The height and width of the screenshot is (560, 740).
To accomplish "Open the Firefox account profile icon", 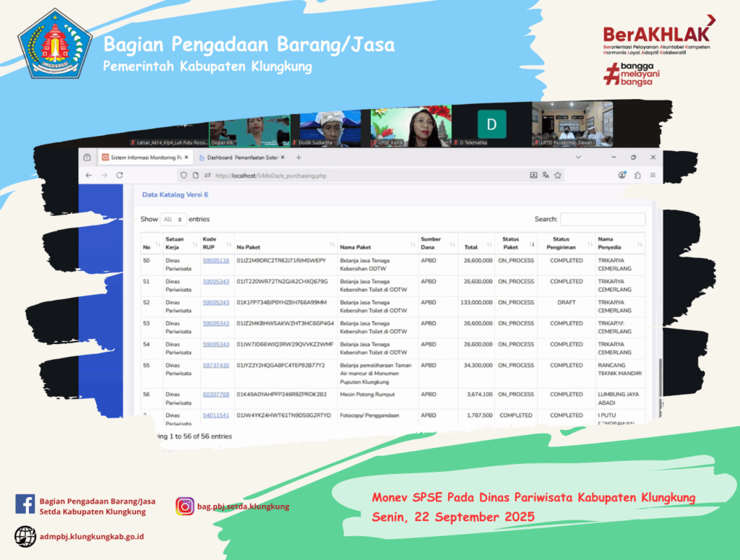I will [x=622, y=175].
